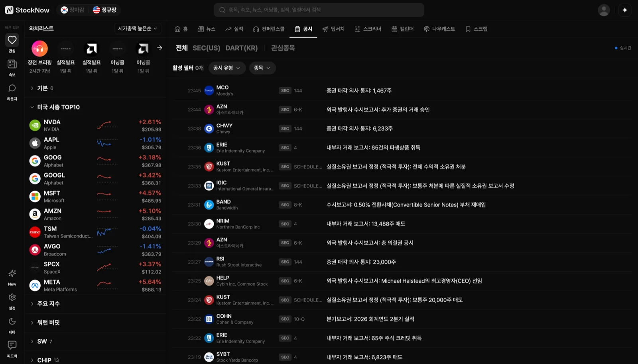Viewport: 638px width, 364px height.
Task: Expand the CHIP watchlist group
Action: pos(95,360)
